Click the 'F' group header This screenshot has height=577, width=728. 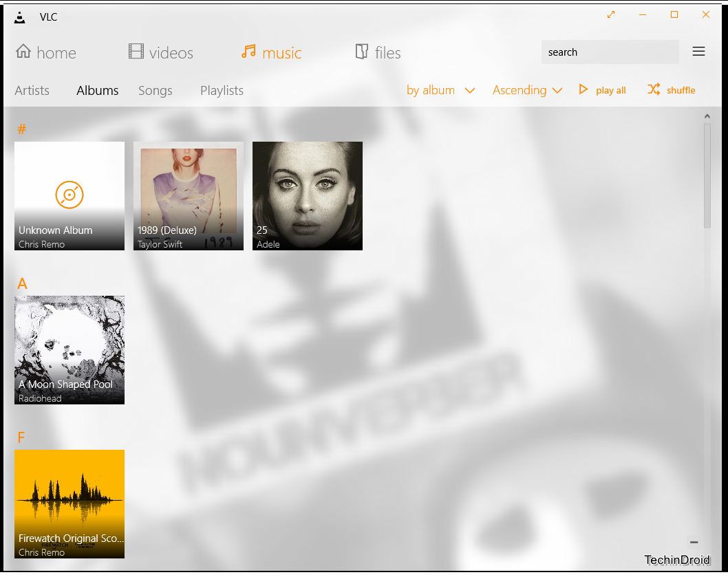coord(21,437)
